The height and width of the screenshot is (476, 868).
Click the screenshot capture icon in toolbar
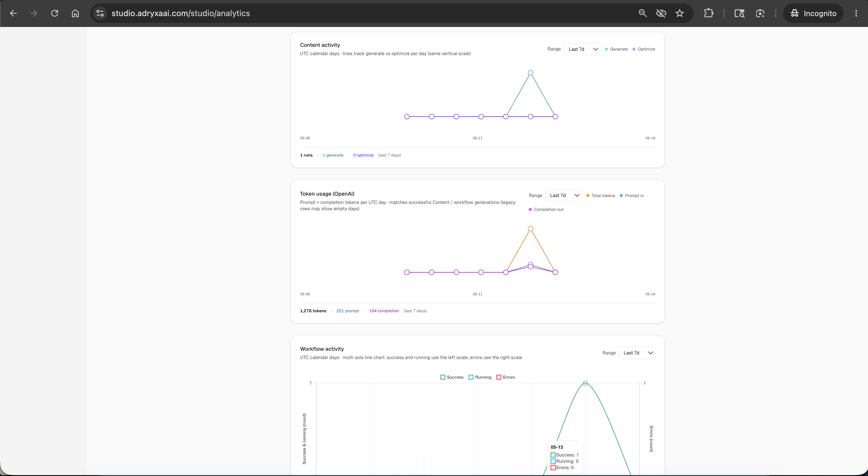coord(760,14)
